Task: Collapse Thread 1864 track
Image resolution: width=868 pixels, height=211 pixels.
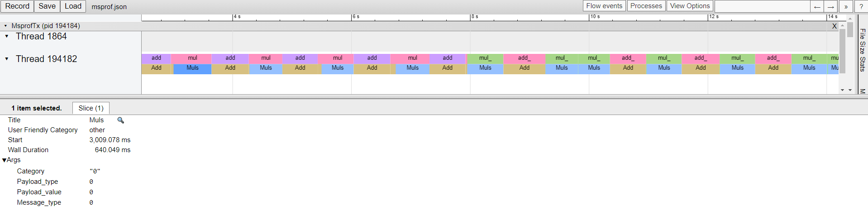Action: coord(7,36)
